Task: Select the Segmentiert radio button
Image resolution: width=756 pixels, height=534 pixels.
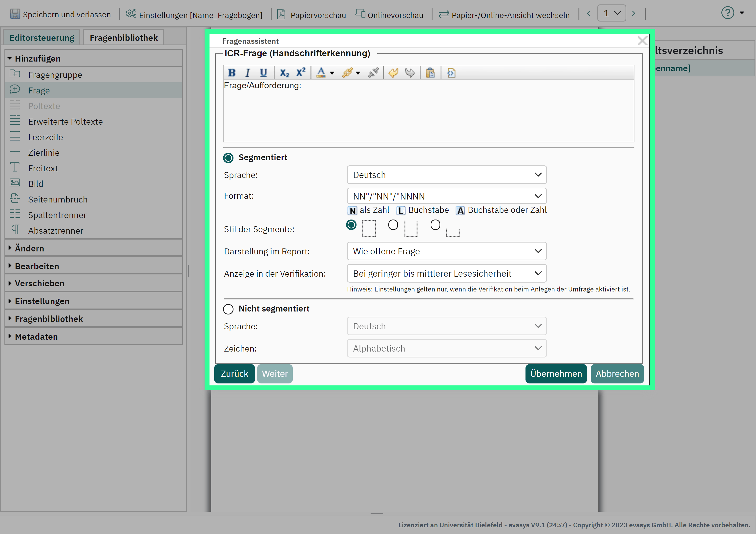Action: (x=228, y=158)
